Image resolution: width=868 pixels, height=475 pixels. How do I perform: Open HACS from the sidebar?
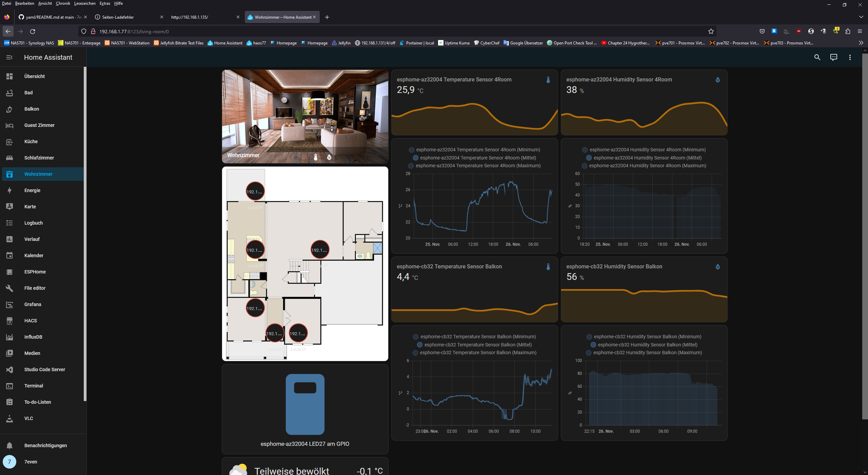click(x=31, y=321)
